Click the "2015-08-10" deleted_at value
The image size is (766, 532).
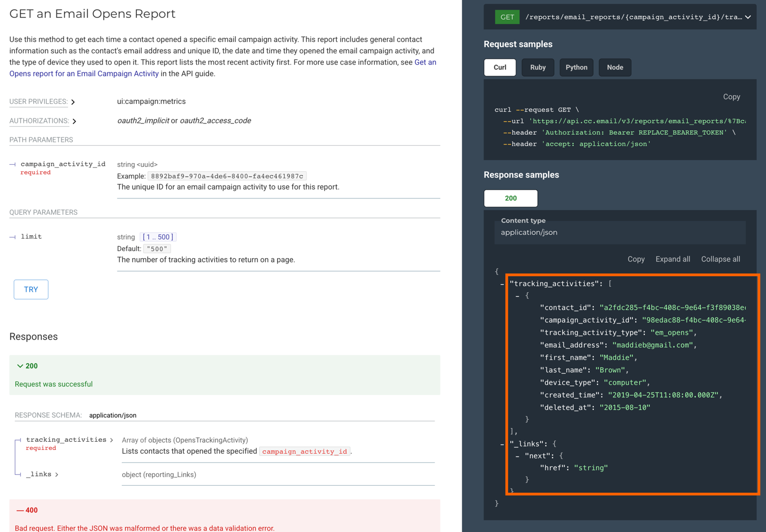click(x=625, y=408)
